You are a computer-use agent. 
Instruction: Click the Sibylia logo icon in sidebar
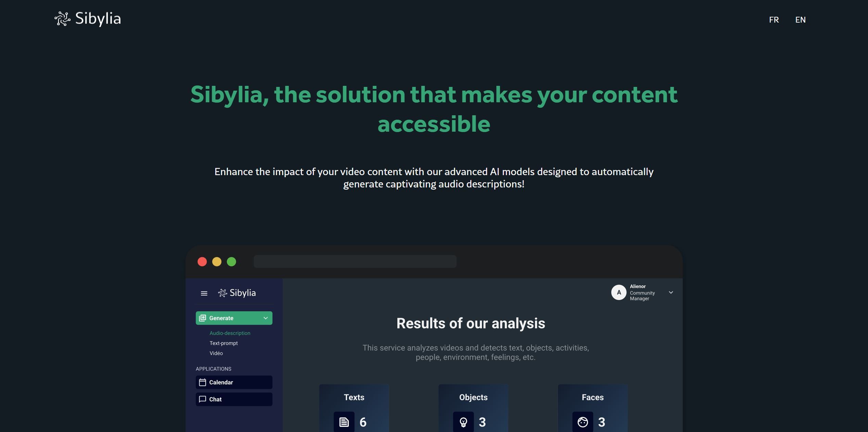click(221, 292)
